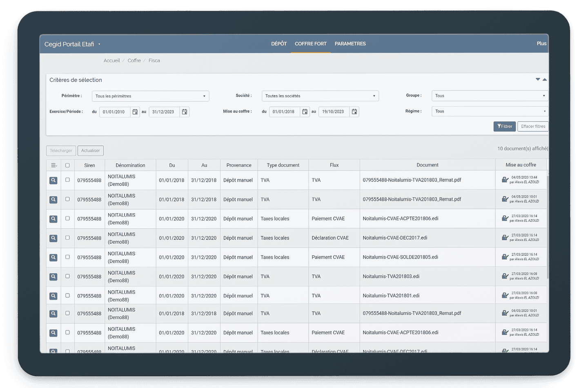Apply filters with the Filtrer button
The height and width of the screenshot is (388, 588).
(505, 127)
